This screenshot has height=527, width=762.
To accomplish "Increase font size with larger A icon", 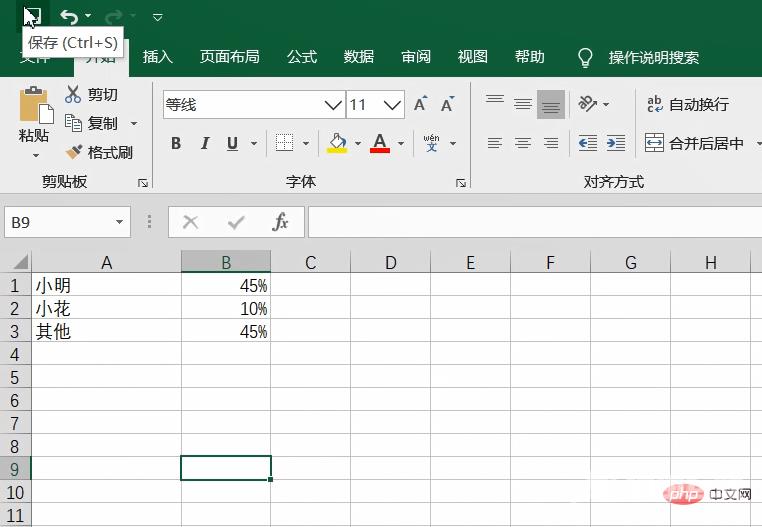I will click(421, 104).
